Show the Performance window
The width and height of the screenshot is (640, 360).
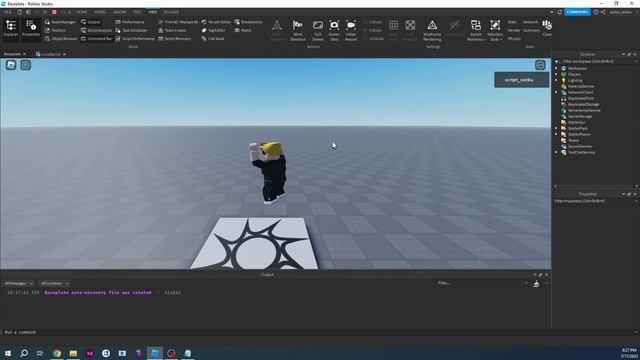(130, 22)
